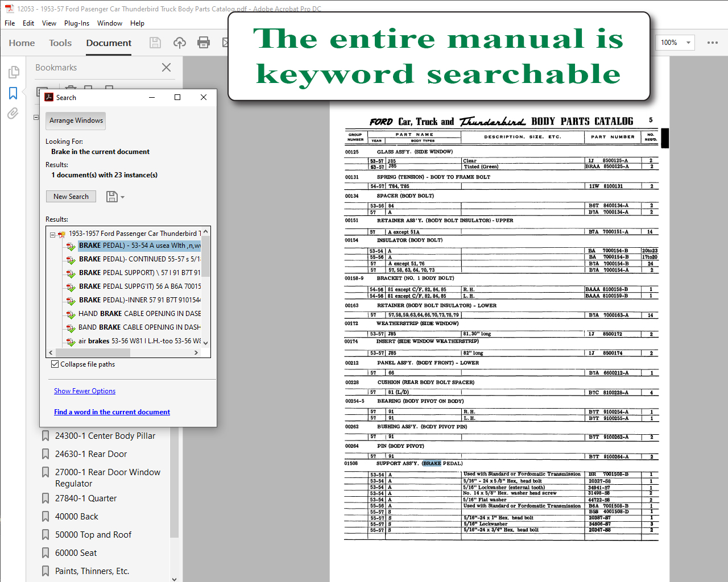This screenshot has width=728, height=582.
Task: Click the Arrange Windows button
Action: [76, 120]
